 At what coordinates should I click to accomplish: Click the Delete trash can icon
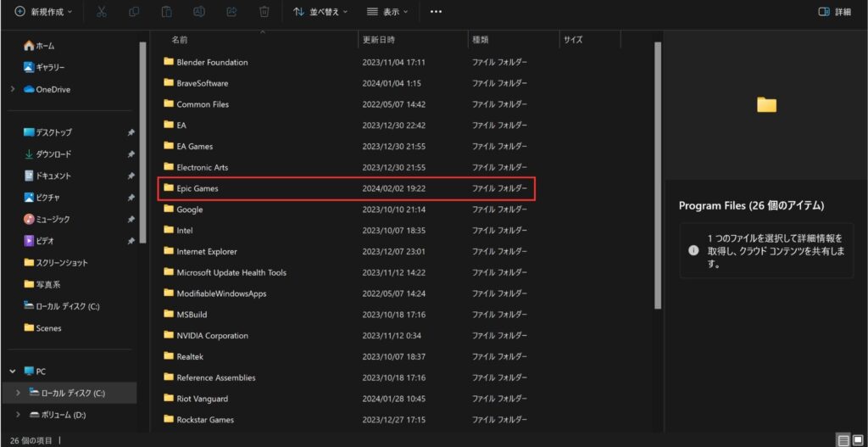click(x=264, y=12)
